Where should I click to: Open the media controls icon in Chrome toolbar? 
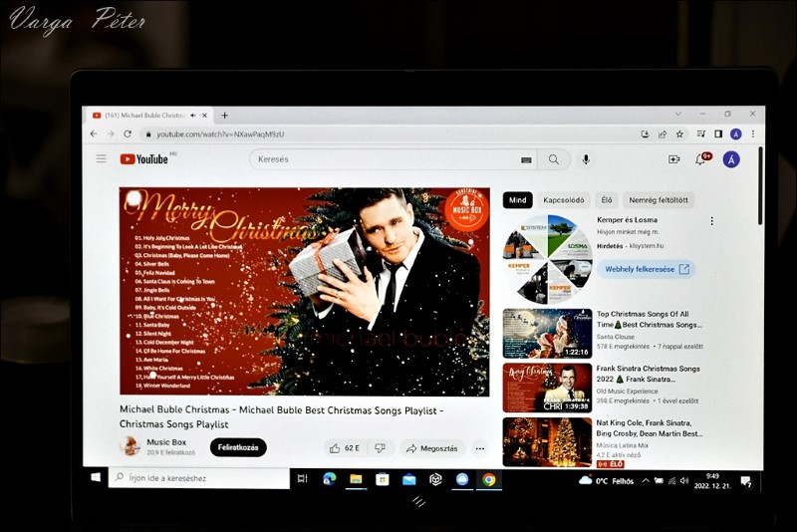[701, 134]
